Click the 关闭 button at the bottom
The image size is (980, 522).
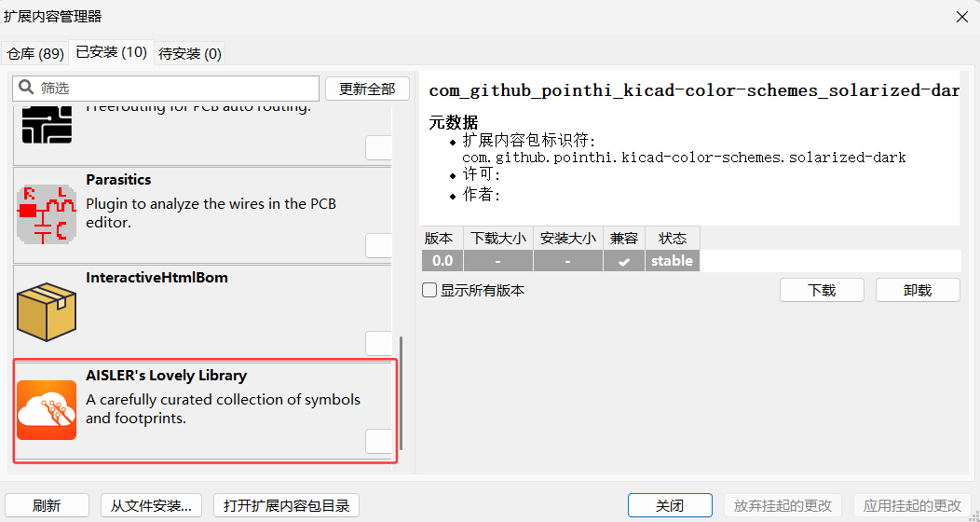670,505
